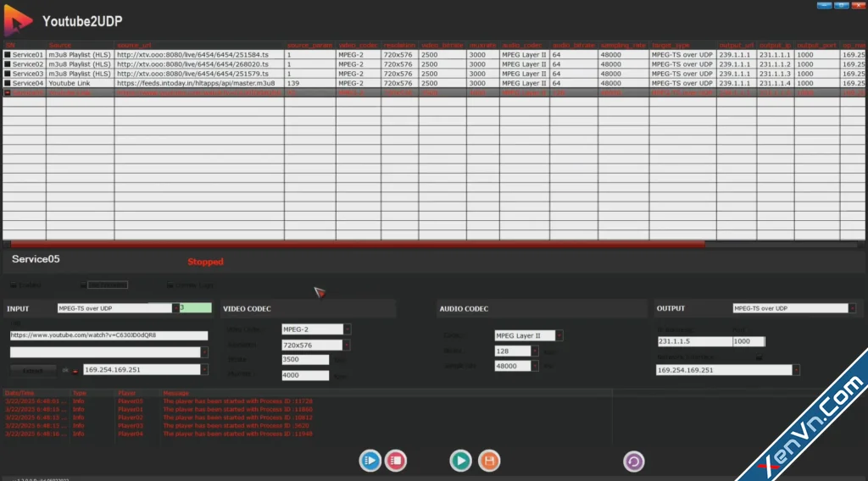Viewport: 868px width, 481px height.
Task: Click the Message column header in the log
Action: pos(176,393)
